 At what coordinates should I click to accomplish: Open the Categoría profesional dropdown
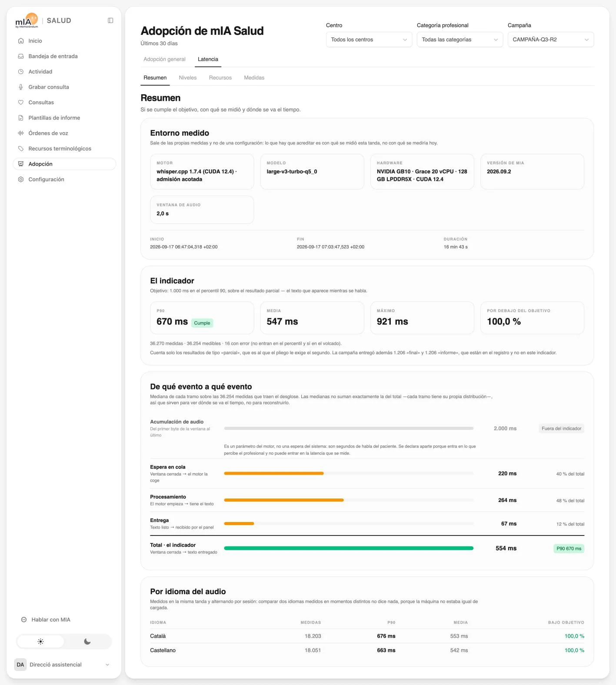(x=460, y=40)
